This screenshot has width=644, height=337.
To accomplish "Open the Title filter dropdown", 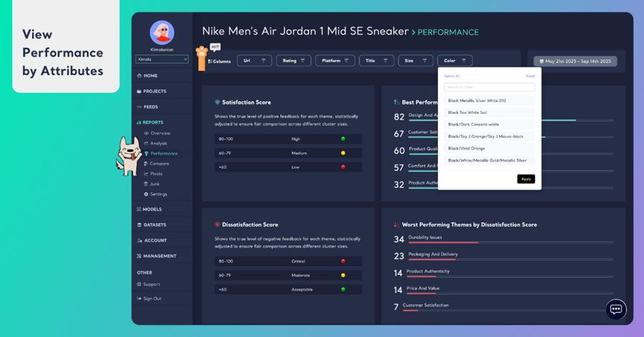I will pyautogui.click(x=376, y=61).
